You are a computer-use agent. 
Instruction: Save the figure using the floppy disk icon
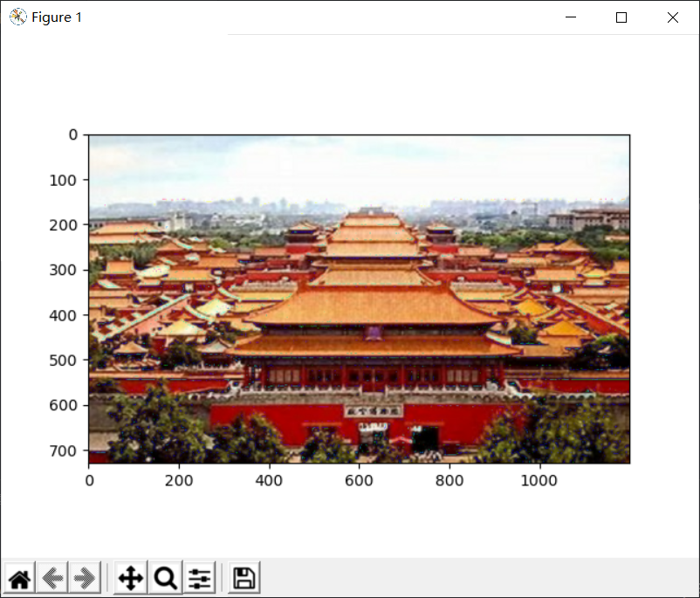pos(243,577)
